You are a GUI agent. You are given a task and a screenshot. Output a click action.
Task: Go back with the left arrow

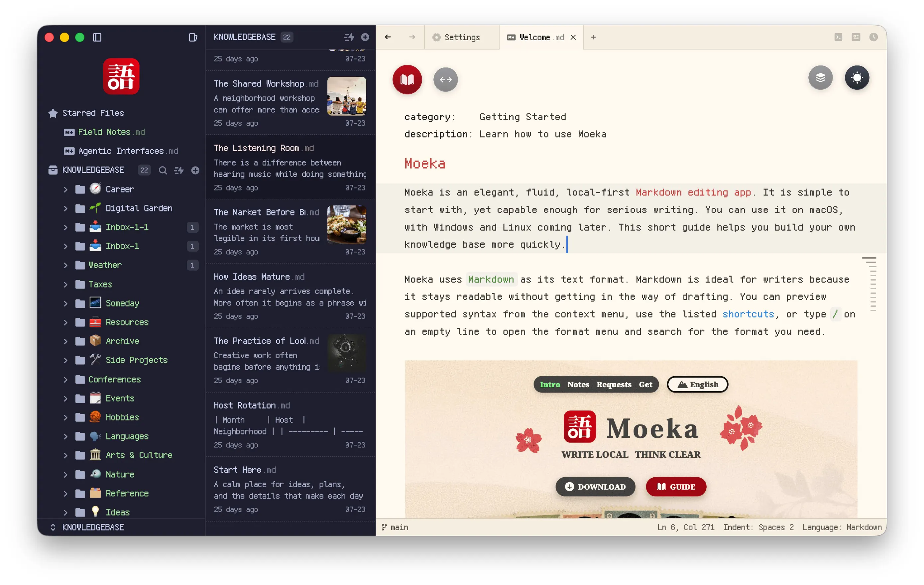click(388, 37)
